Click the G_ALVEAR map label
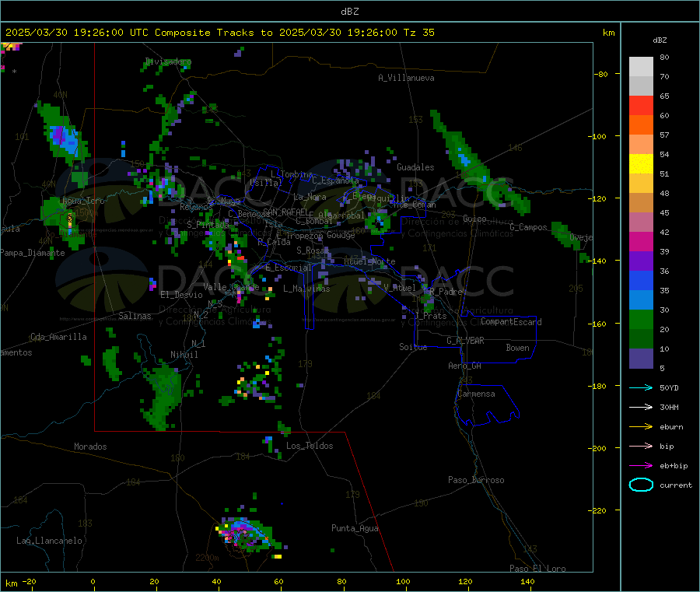The image size is (700, 592). (465, 341)
